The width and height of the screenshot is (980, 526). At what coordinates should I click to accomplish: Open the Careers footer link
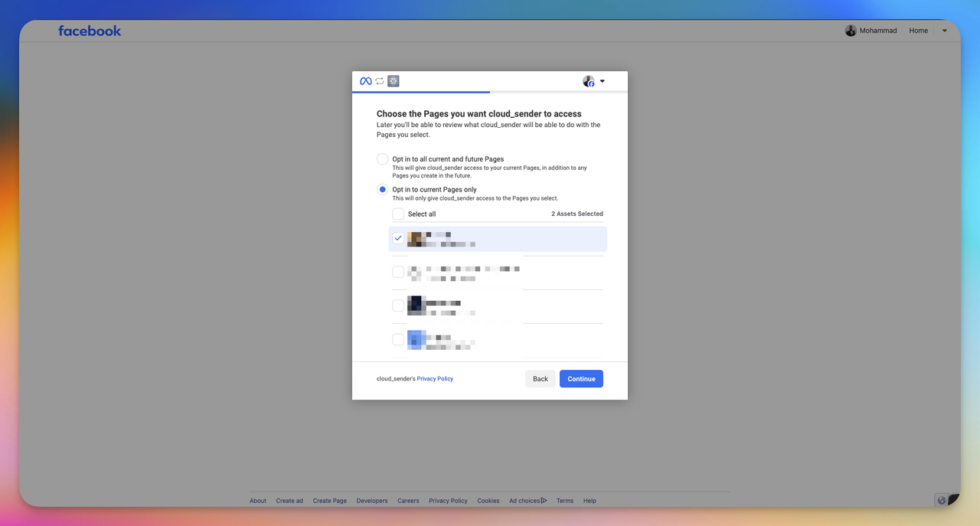coord(408,501)
